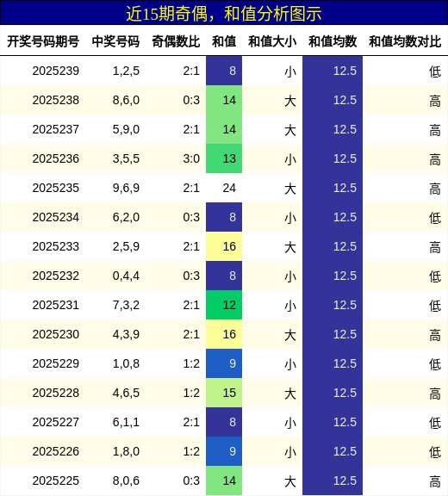Click the 1:2 ratio in row 2025229
This screenshot has width=448, height=496.
tap(191, 363)
